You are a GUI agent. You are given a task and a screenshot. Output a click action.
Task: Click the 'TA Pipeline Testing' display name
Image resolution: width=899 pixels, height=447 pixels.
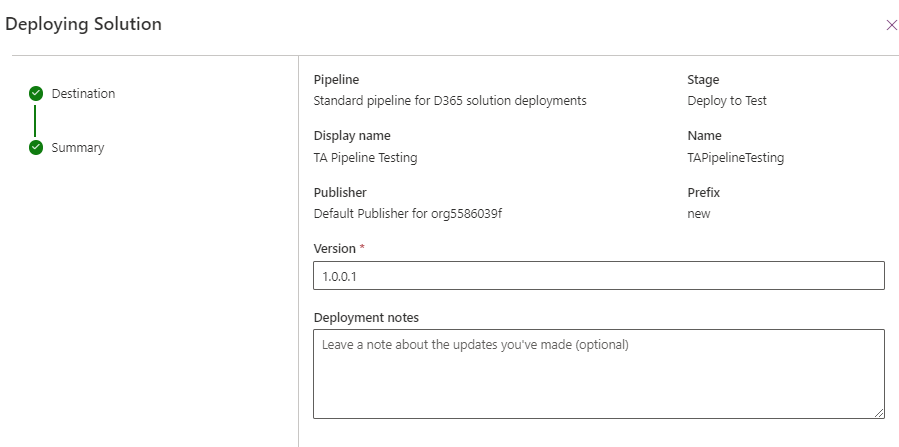tap(365, 157)
